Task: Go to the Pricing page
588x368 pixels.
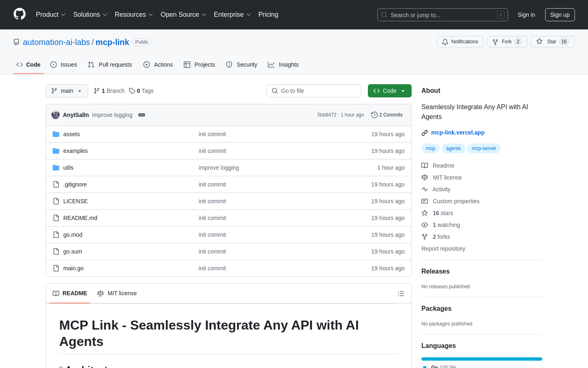Action: (x=268, y=15)
